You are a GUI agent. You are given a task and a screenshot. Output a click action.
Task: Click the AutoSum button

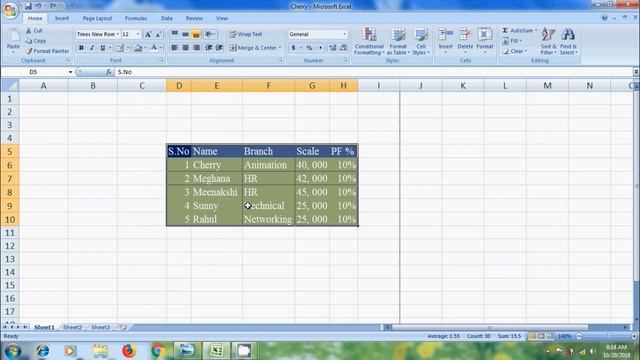tap(519, 31)
